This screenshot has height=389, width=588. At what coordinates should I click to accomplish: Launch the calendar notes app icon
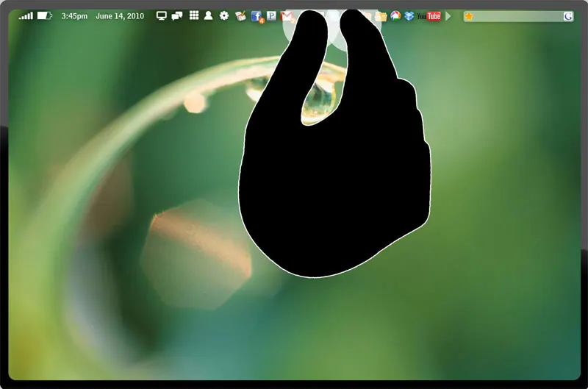click(240, 16)
